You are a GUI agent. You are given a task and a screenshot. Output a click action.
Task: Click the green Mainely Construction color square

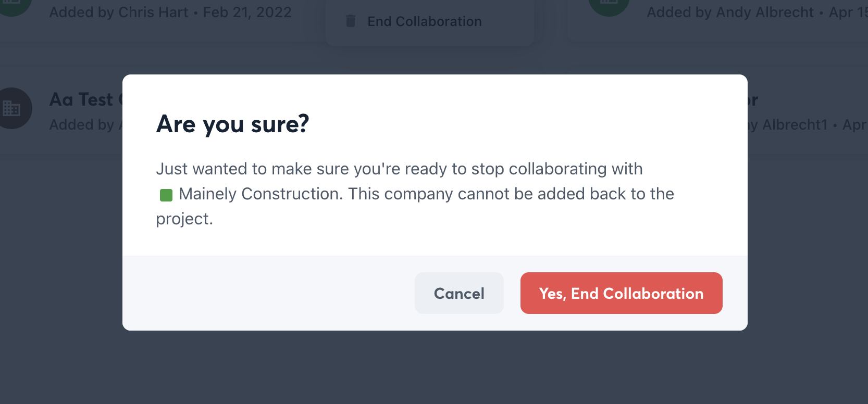(x=166, y=195)
